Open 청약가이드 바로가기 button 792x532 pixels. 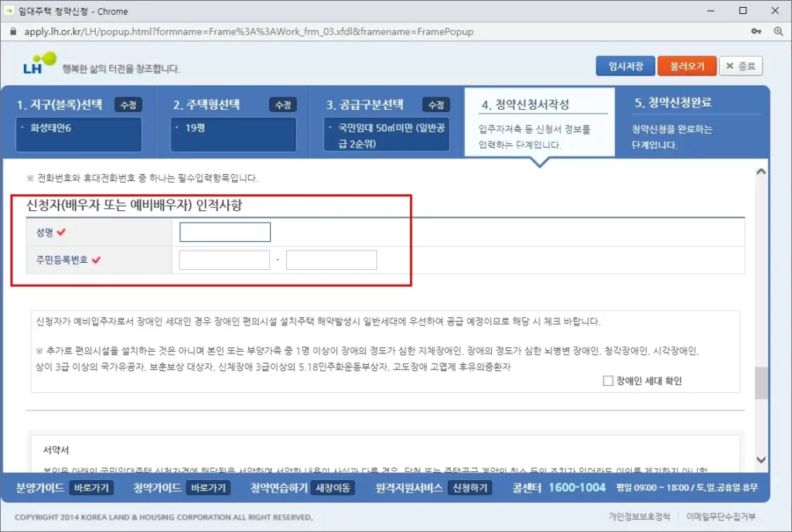(x=208, y=488)
